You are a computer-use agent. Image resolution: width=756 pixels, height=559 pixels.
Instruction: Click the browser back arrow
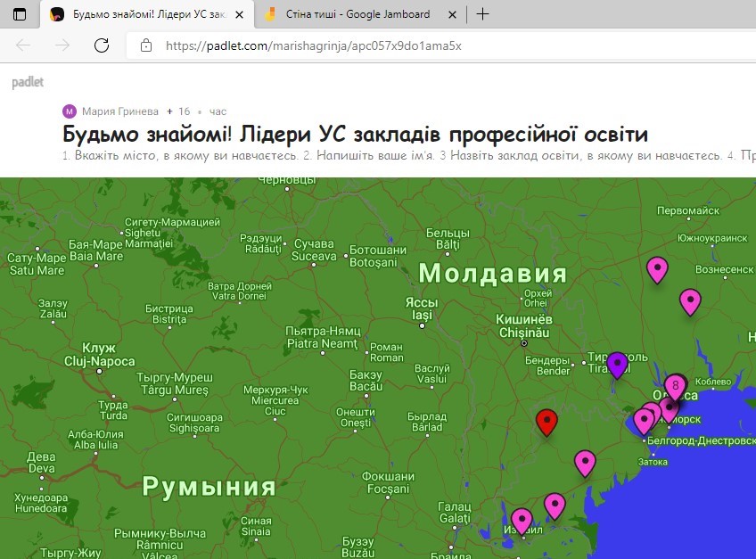[23, 45]
